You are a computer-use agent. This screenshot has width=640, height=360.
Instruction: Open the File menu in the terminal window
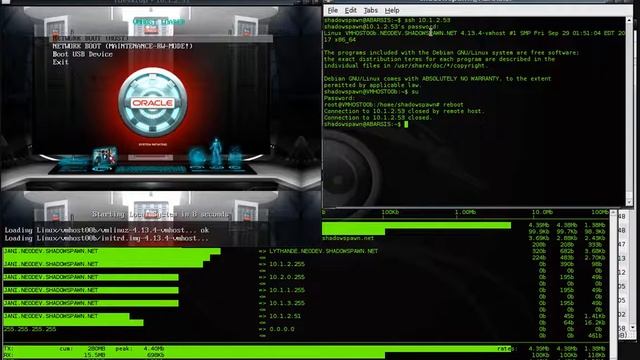(333, 10)
